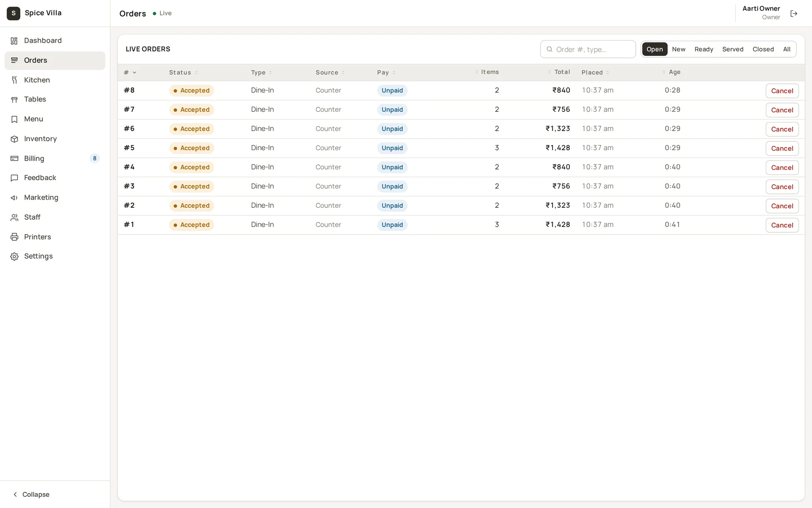The height and width of the screenshot is (508, 812).
Task: Click the Staff people icon
Action: click(x=14, y=217)
